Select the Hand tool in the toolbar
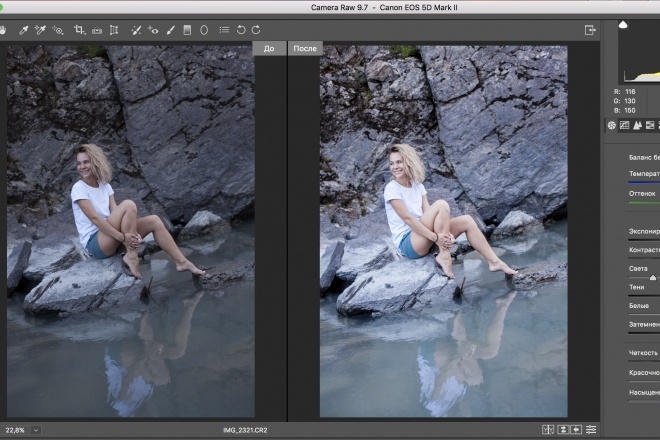Screen dimensions: 660x440 (x=3, y=30)
